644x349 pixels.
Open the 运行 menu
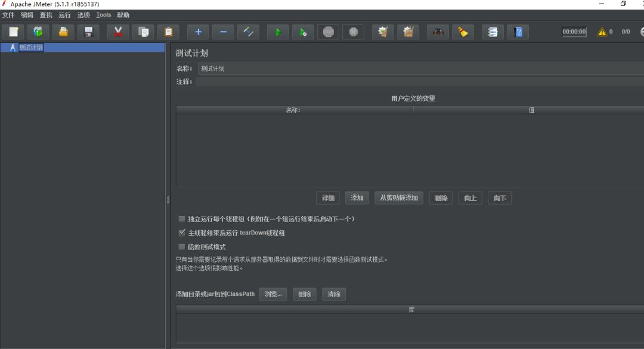coord(64,15)
